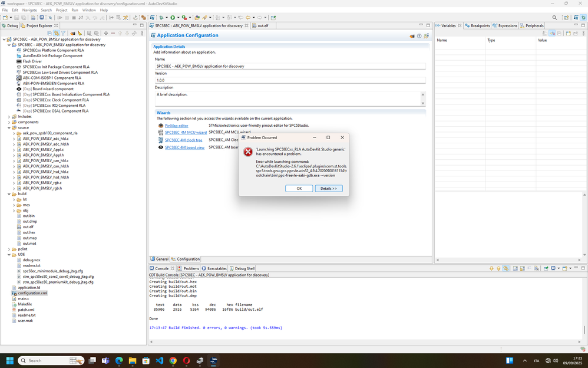This screenshot has width=588, height=368.
Task: Click the Project Explorer filter funnel icon
Action: coord(64,34)
